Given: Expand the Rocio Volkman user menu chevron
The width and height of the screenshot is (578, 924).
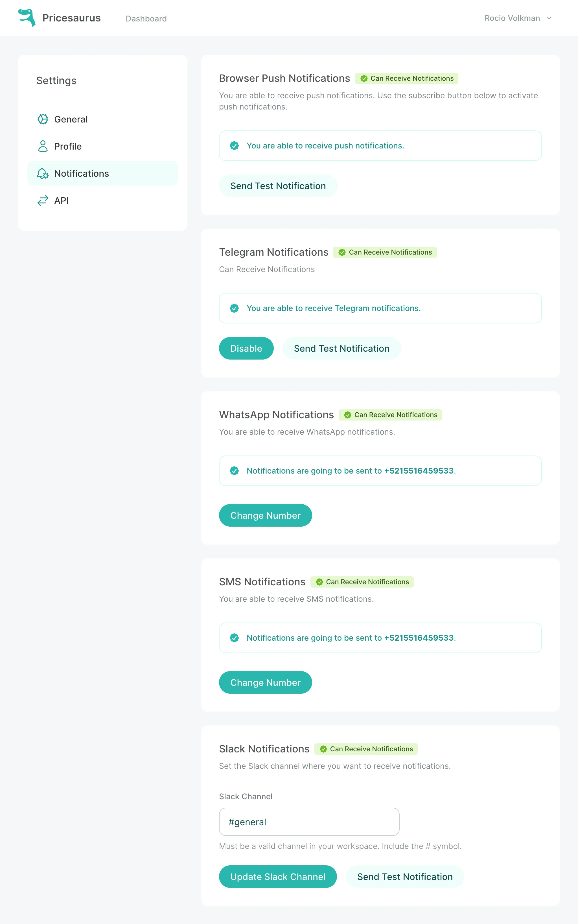Looking at the screenshot, I should (x=549, y=18).
